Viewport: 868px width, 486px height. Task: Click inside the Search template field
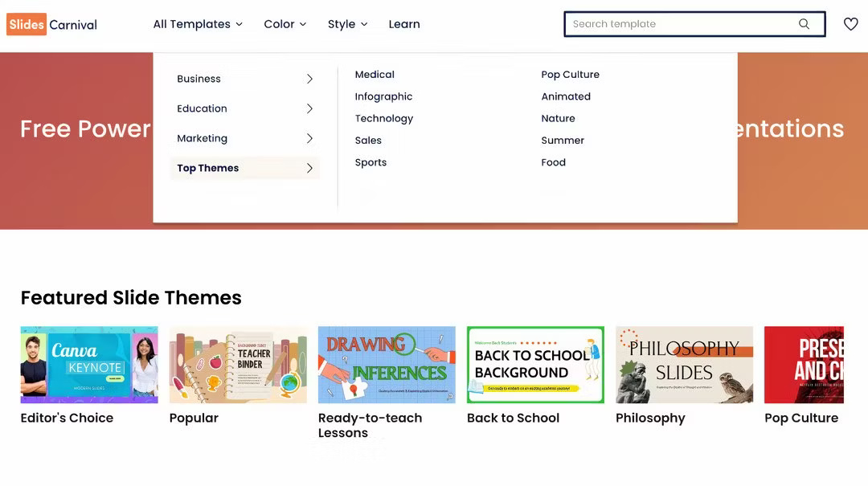pos(683,23)
